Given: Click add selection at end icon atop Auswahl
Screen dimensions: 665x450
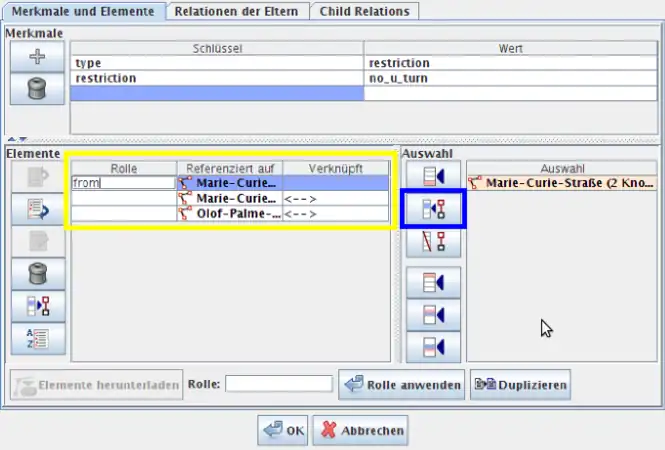Looking at the screenshot, I should pyautogui.click(x=434, y=177).
